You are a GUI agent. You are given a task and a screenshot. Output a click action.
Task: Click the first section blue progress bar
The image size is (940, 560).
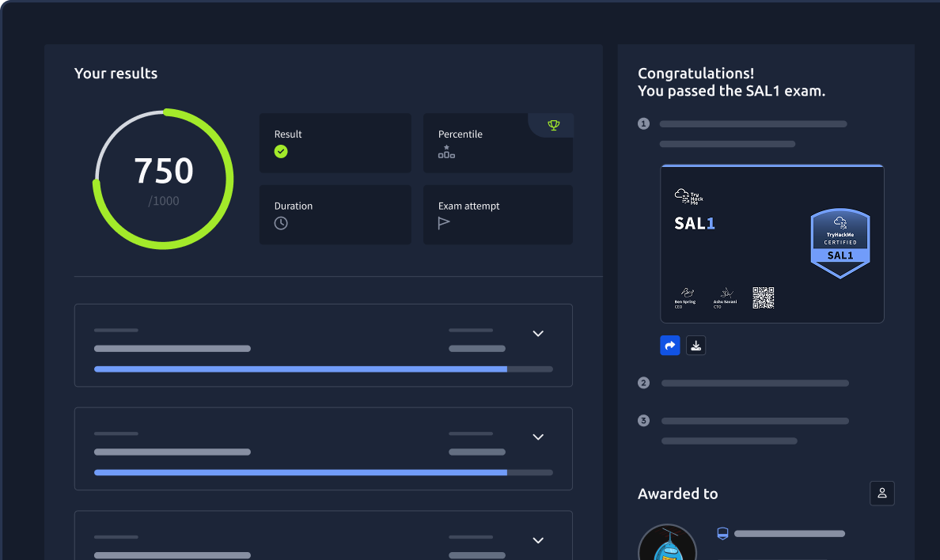(x=323, y=369)
